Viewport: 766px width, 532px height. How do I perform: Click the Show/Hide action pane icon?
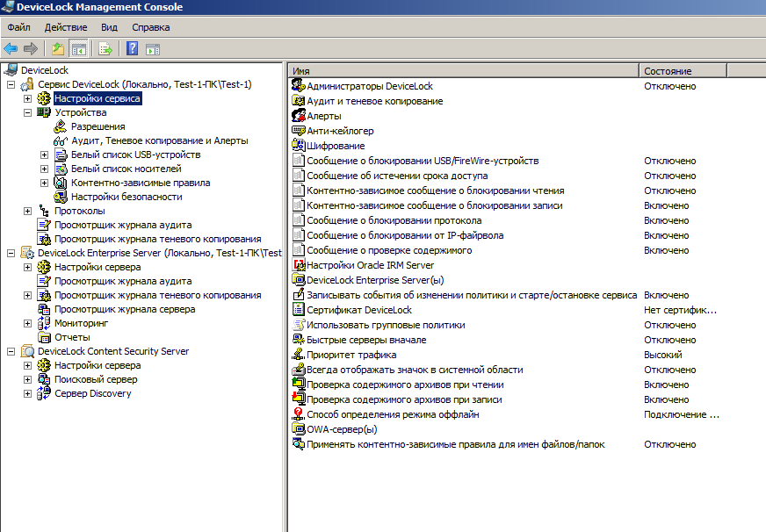point(153,49)
